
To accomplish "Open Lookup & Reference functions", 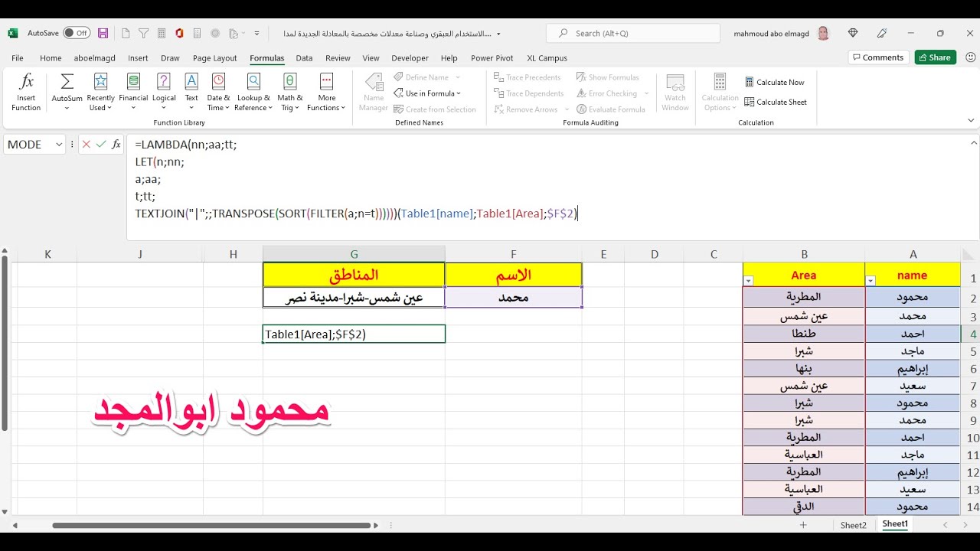I will click(253, 93).
